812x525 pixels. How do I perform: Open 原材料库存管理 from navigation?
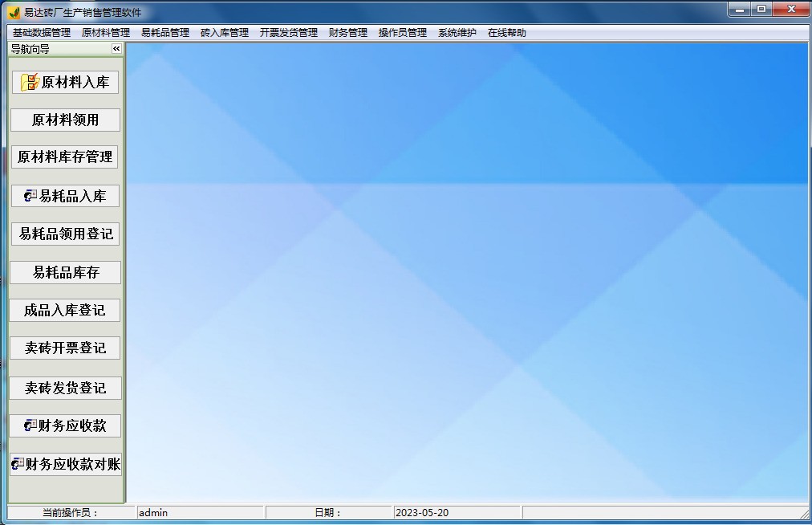pyautogui.click(x=65, y=157)
